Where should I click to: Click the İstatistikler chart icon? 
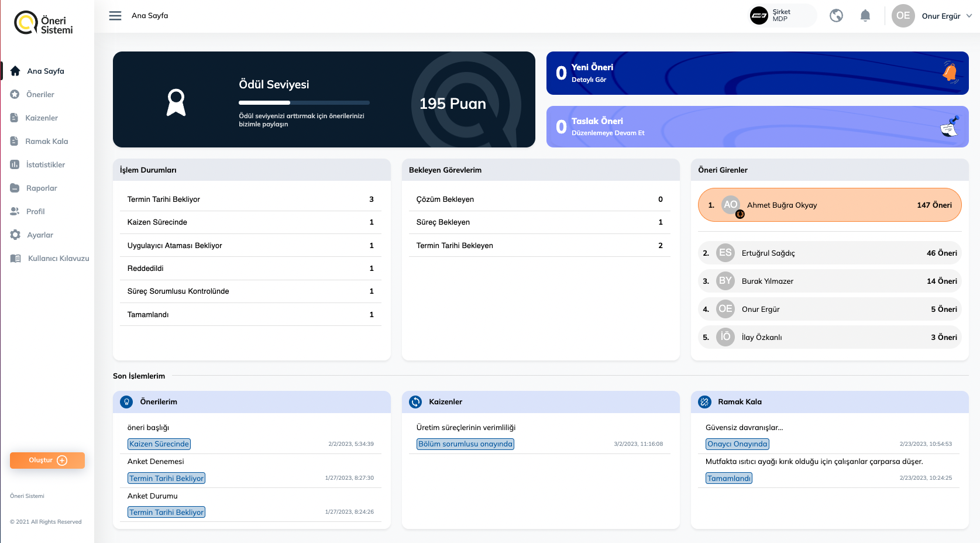(15, 164)
